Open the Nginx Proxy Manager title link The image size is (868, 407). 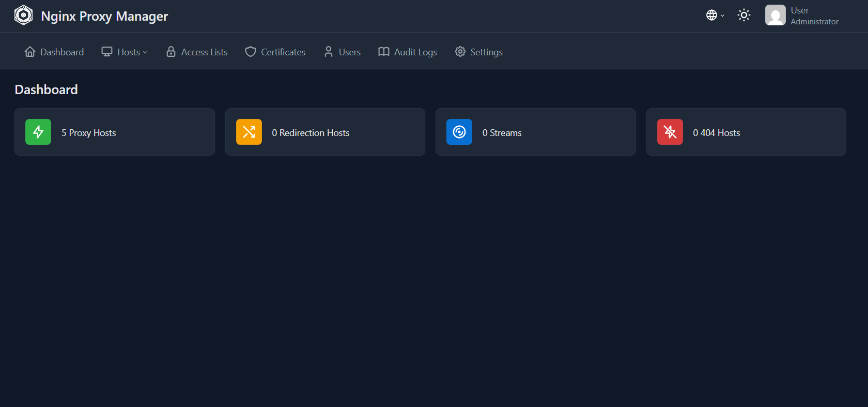pyautogui.click(x=104, y=16)
